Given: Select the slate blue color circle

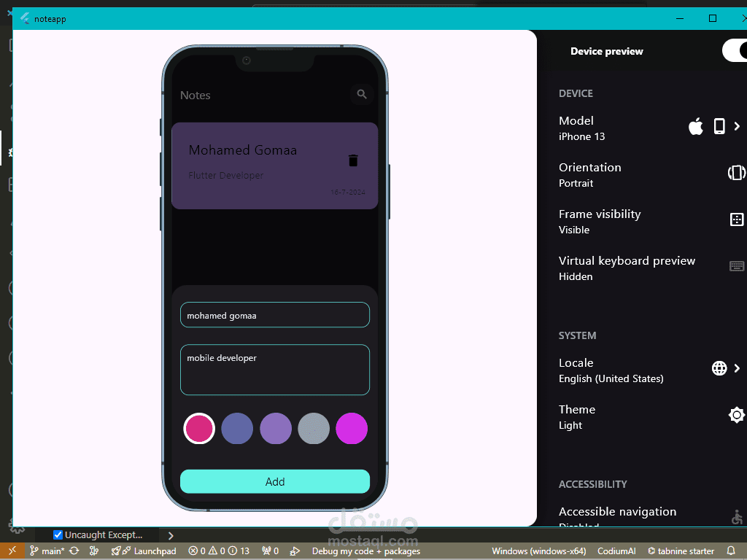Looking at the screenshot, I should tap(237, 429).
